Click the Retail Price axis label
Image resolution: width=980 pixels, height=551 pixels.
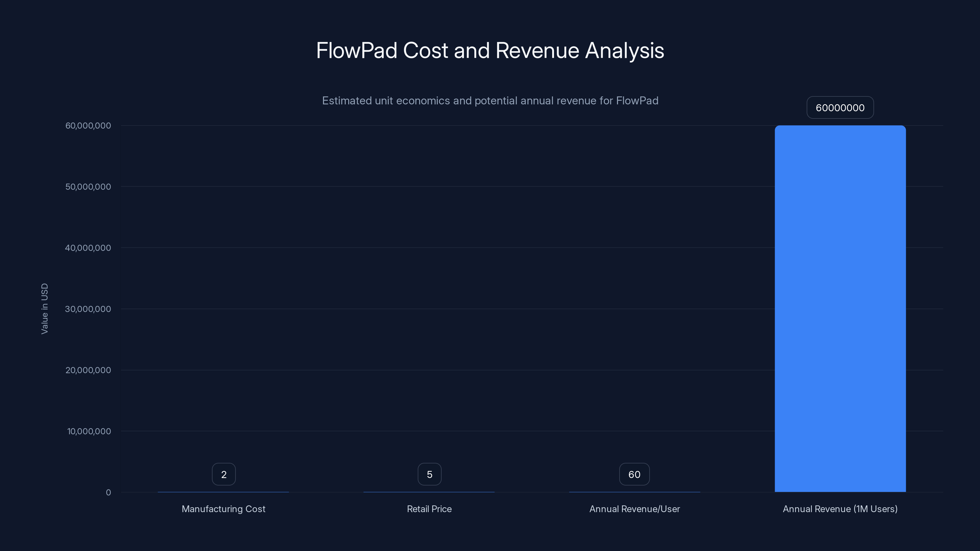point(429,509)
